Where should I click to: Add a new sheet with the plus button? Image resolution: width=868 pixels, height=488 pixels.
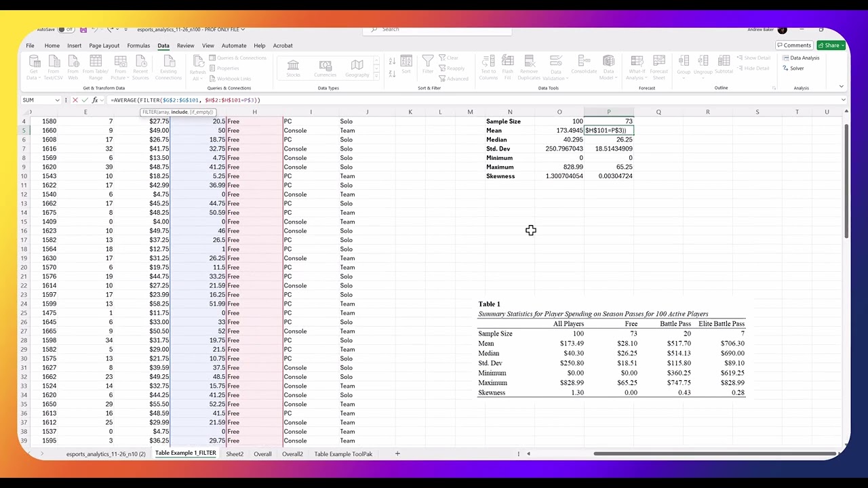pyautogui.click(x=397, y=454)
